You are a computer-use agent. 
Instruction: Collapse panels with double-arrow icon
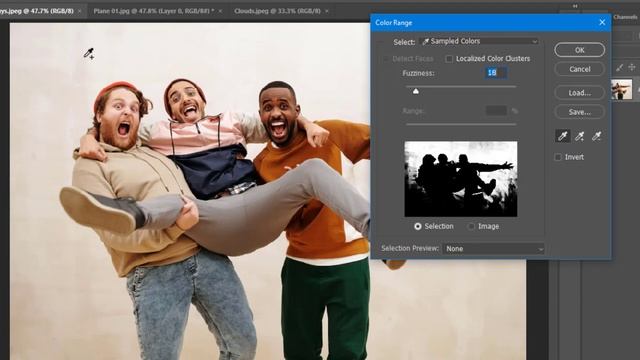click(x=575, y=6)
